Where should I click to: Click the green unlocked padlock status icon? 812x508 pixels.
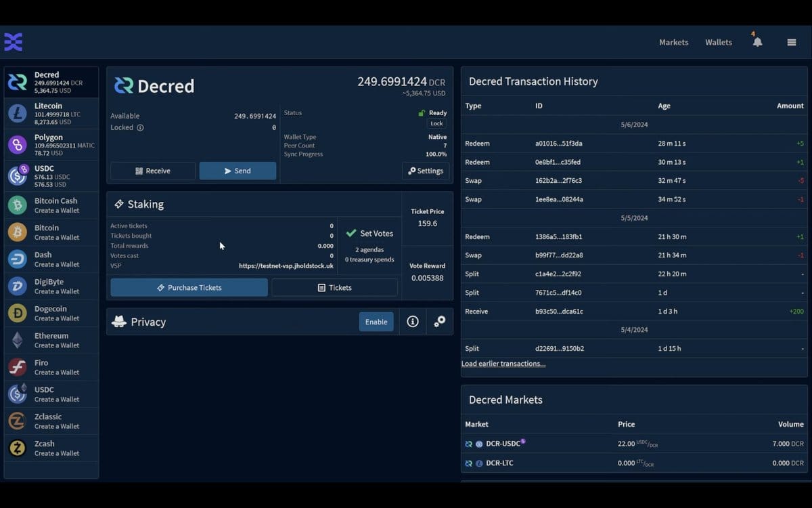(422, 113)
